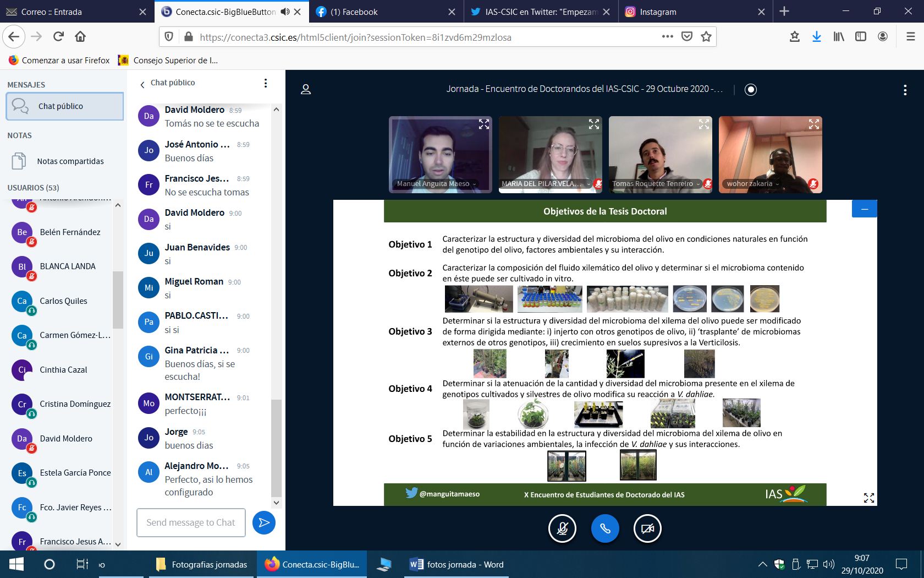Open Tomas Roquette Tenreiro webcam dropdown

tap(656, 184)
